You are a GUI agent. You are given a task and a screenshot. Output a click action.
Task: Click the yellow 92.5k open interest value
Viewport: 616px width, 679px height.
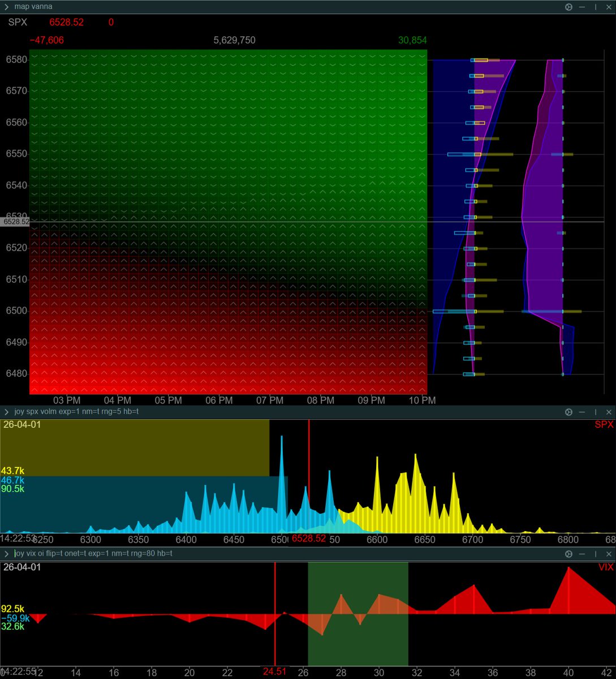coord(12,609)
